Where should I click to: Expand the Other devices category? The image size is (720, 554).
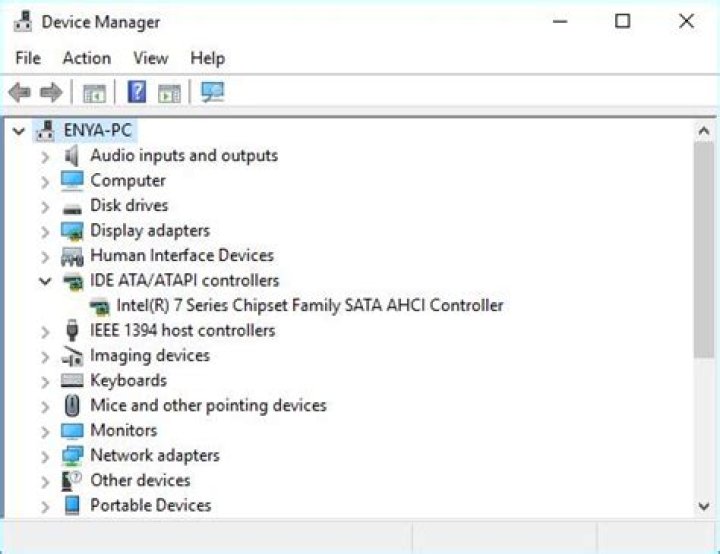pyautogui.click(x=45, y=481)
